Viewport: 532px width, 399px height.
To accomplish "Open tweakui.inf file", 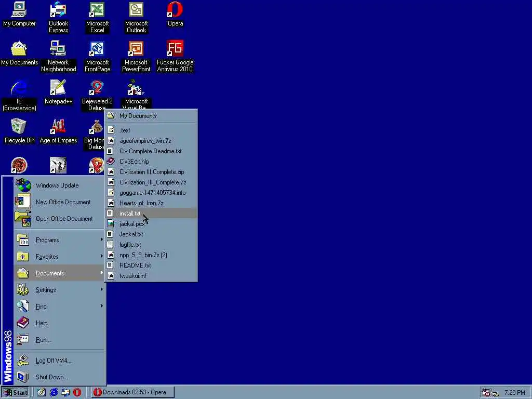I will pos(151,276).
